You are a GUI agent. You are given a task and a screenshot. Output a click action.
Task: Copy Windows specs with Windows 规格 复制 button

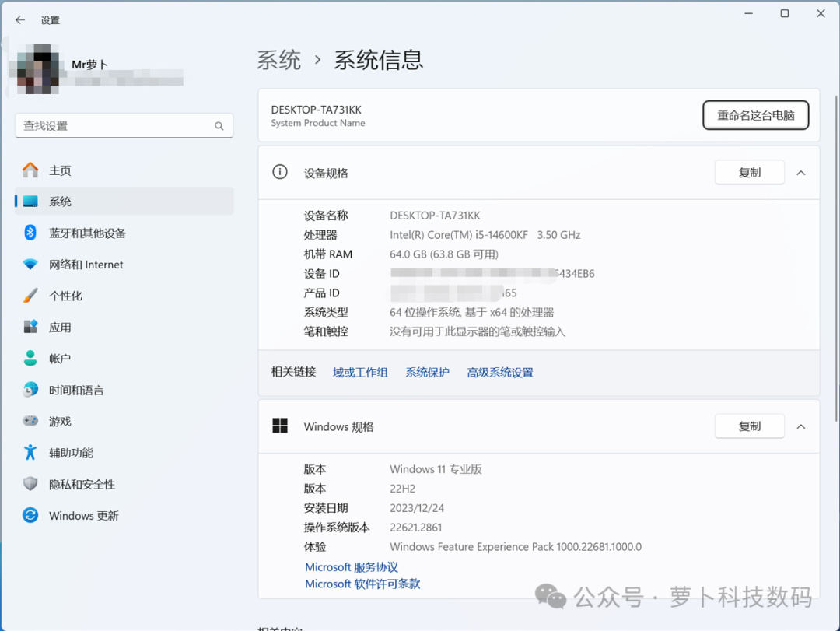point(750,426)
